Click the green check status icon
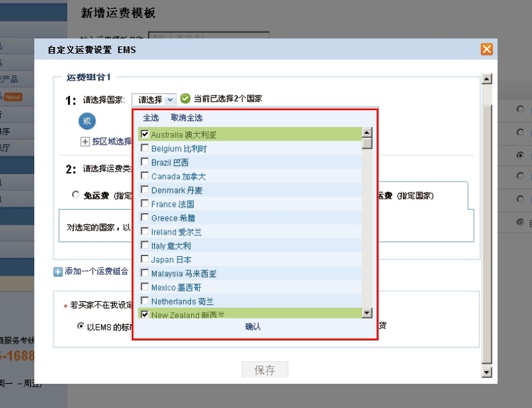 [x=185, y=98]
